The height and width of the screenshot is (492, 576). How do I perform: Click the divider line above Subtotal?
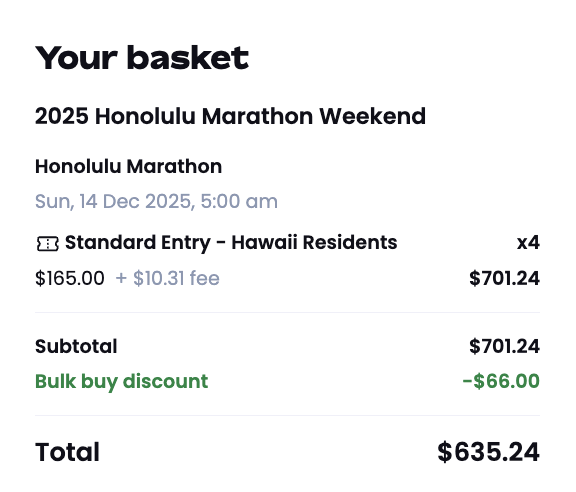(x=287, y=313)
